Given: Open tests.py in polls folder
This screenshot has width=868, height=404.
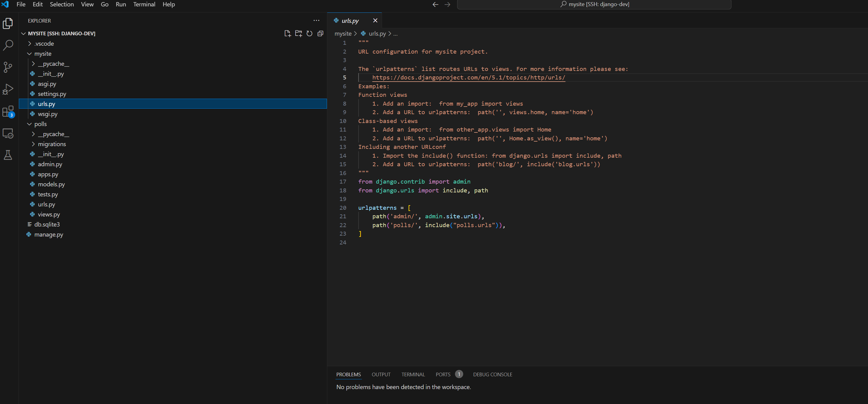Looking at the screenshot, I should pos(173,194).
